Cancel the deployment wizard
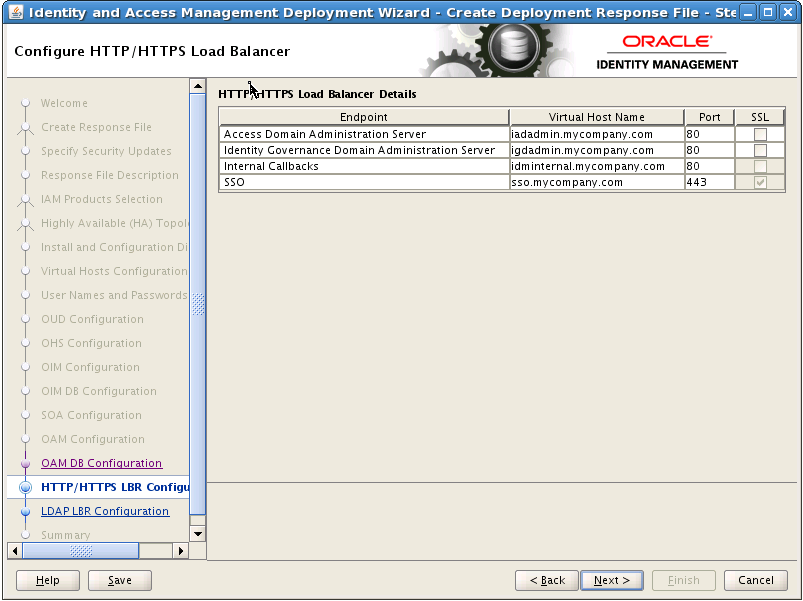803x601 pixels. [755, 580]
